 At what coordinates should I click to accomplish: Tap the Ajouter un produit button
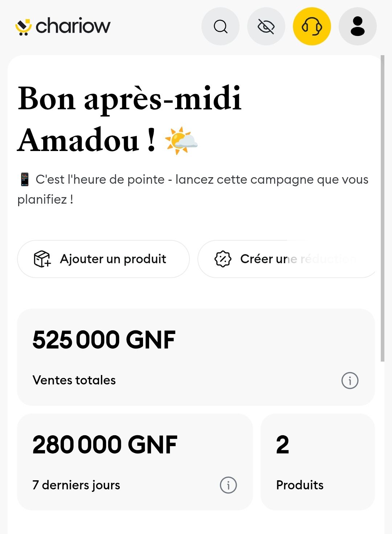tap(103, 259)
